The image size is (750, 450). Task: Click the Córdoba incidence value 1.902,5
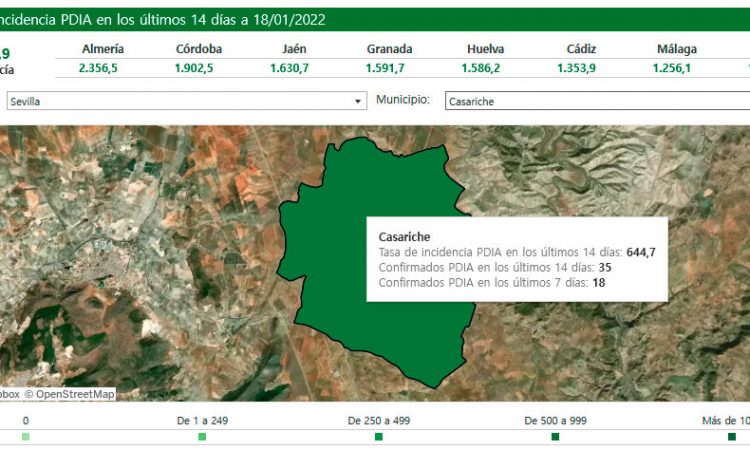coord(199,68)
